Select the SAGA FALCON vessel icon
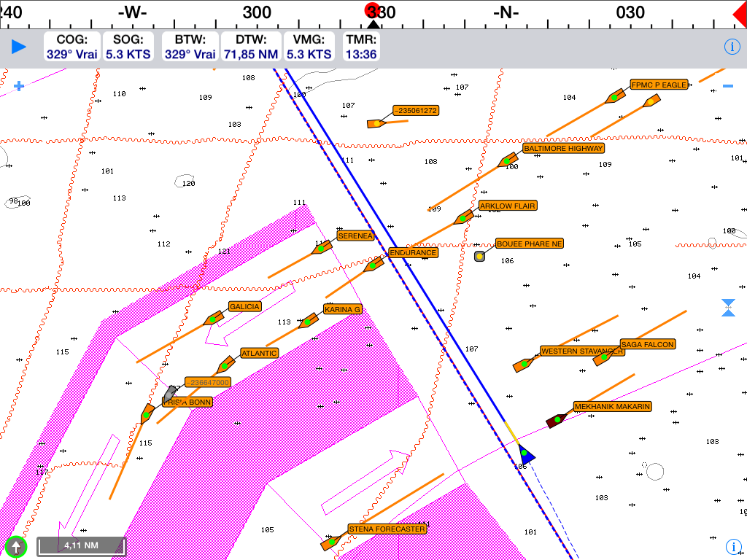 coord(603,357)
